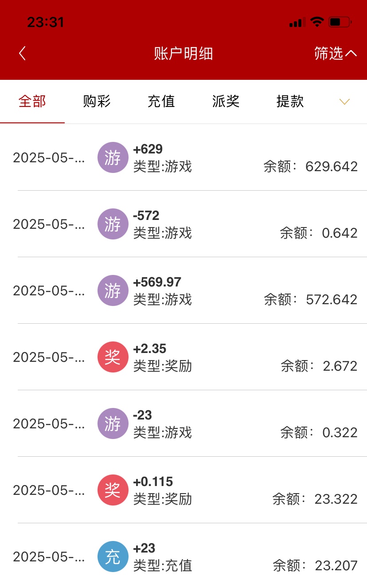Tap the 余额 23.207 recharge entry
Viewport: 367px width, 588px height.
click(x=315, y=565)
